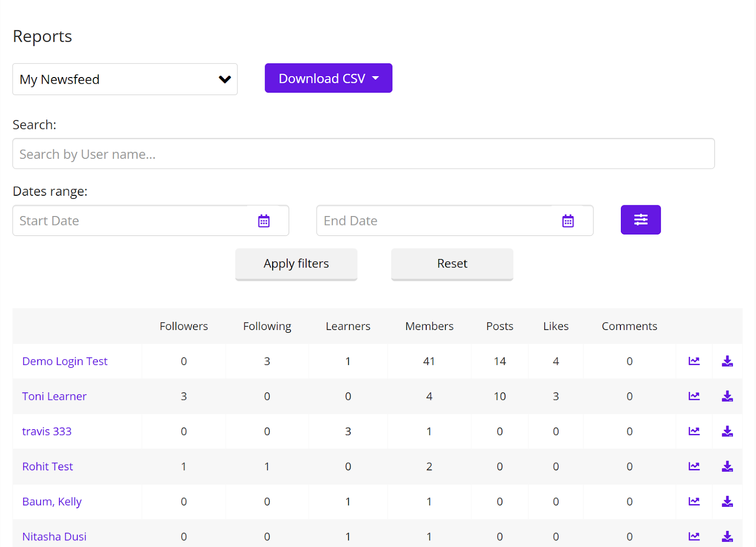Click Posts value 14 for Demo Login Test
The height and width of the screenshot is (547, 756).
click(500, 361)
